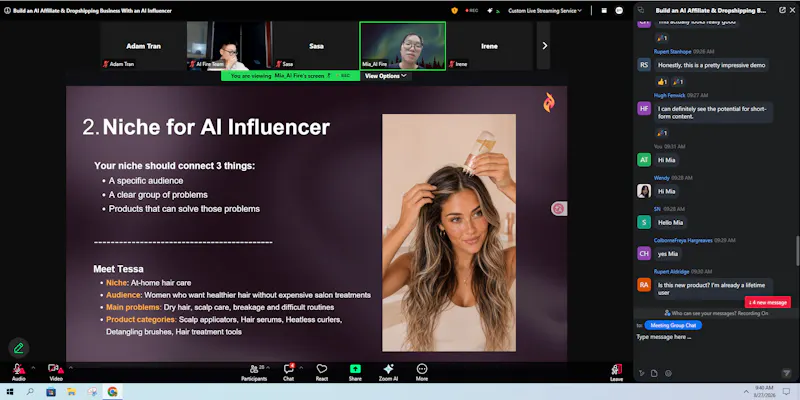Click the round white icon in top bar
The height and width of the screenshot is (400, 800).
pos(619,11)
